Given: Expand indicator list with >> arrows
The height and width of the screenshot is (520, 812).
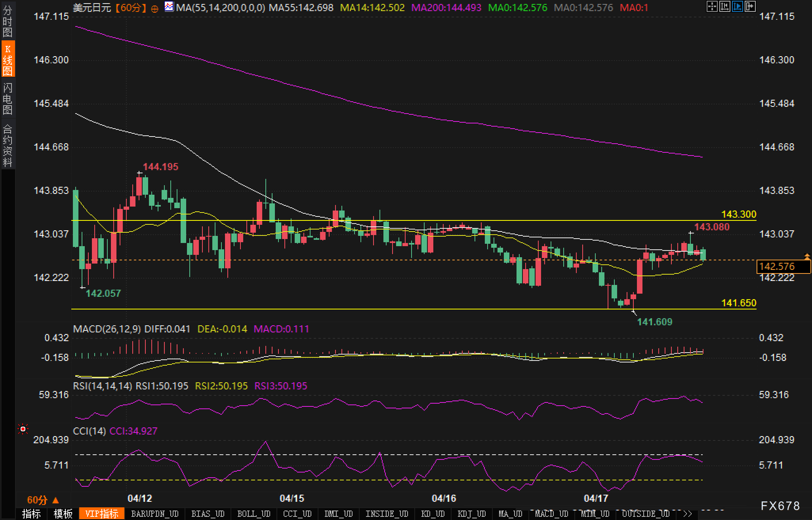Looking at the screenshot, I should coord(688,514).
